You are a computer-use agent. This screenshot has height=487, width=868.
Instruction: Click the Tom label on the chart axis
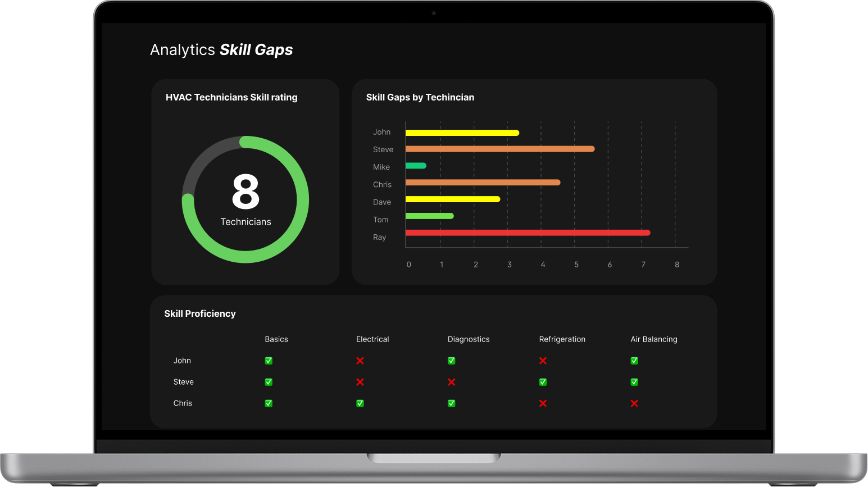pos(381,220)
